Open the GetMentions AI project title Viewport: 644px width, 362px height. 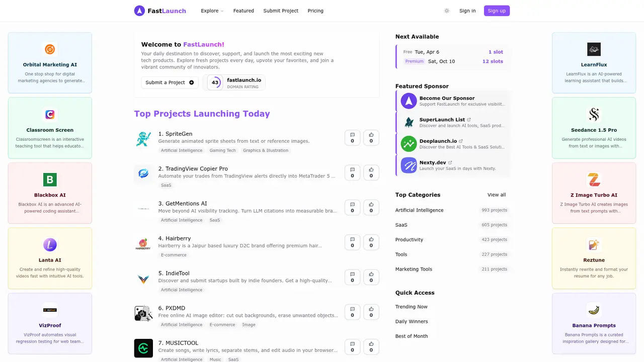point(183,204)
